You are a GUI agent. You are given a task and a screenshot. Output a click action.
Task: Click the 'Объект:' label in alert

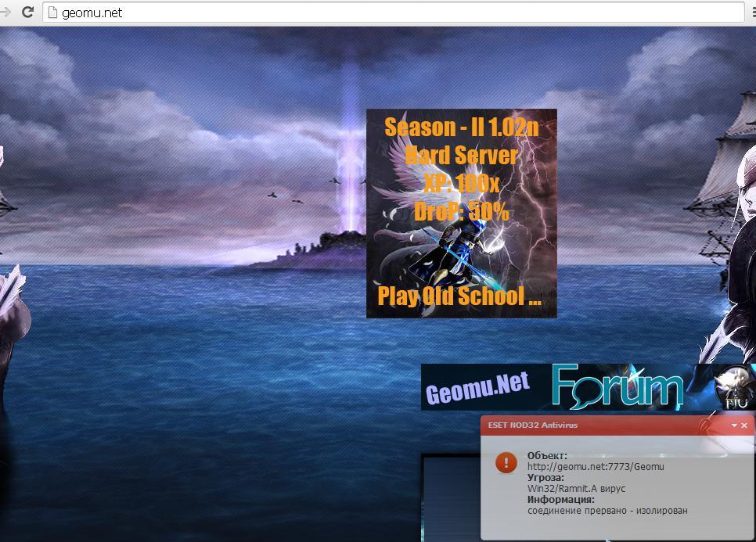547,456
